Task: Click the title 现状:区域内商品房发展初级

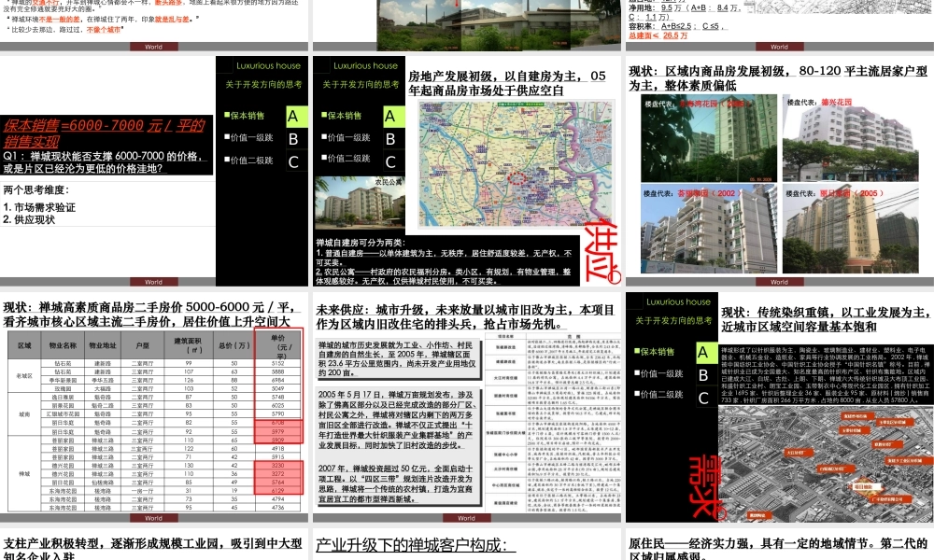Action: 778,78
